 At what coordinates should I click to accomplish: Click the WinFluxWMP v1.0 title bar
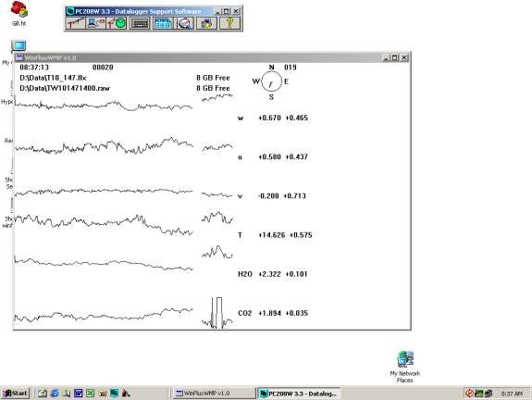[x=212, y=57]
